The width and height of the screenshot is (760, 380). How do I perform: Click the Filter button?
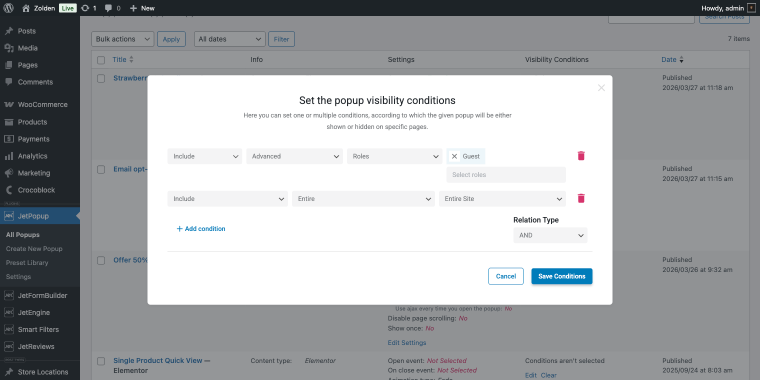pos(281,39)
